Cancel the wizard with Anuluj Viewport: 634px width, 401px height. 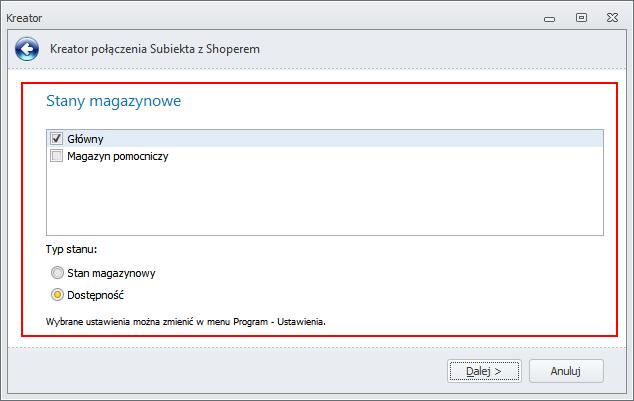click(x=566, y=371)
